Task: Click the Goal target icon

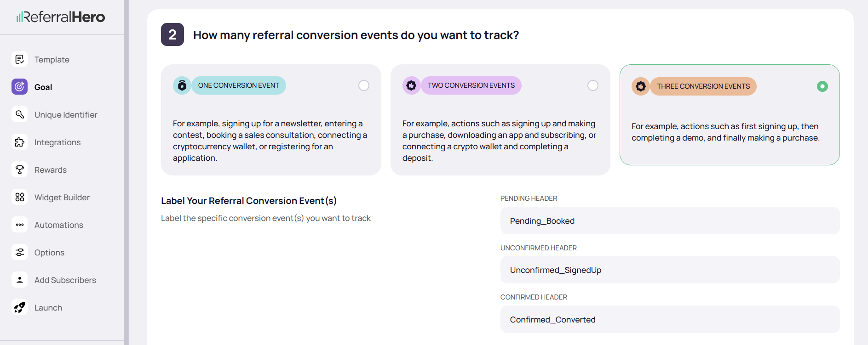Action: (x=20, y=87)
